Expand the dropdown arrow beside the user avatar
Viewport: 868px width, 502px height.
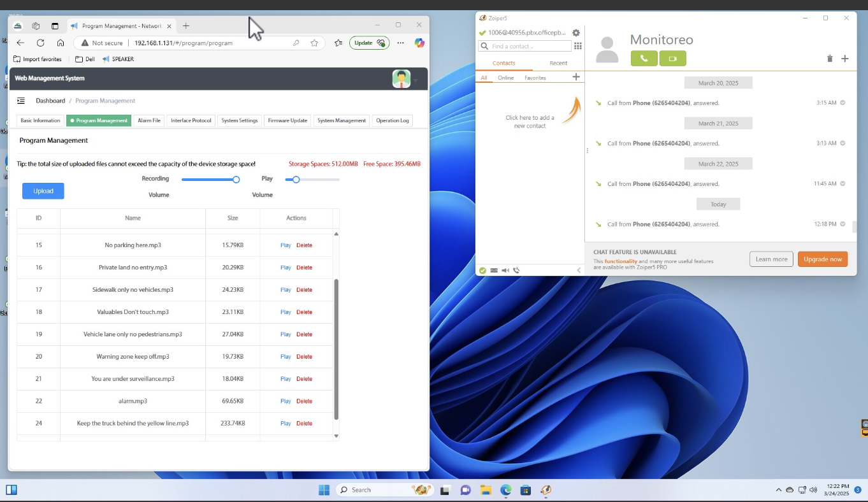[416, 80]
